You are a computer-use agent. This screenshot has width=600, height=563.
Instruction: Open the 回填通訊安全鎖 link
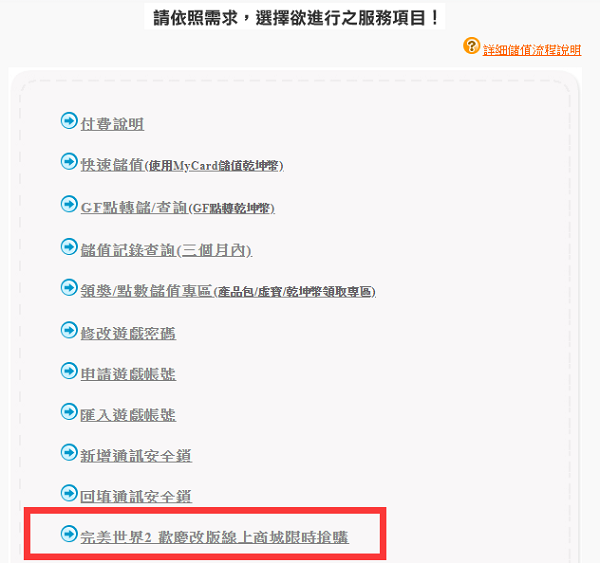(x=136, y=497)
